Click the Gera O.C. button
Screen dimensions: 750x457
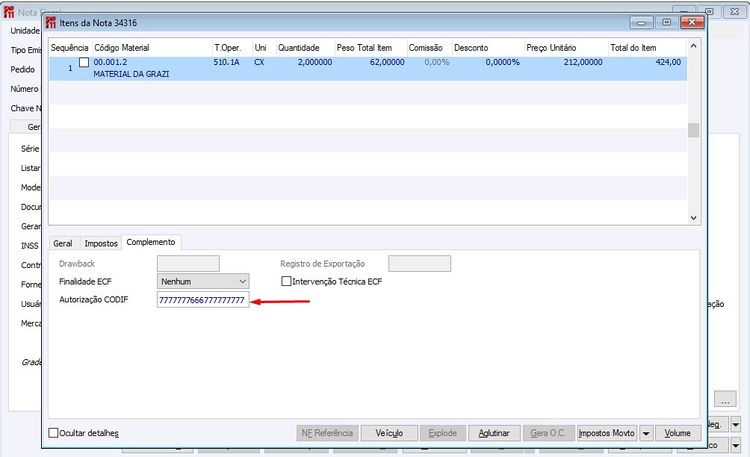(548, 433)
